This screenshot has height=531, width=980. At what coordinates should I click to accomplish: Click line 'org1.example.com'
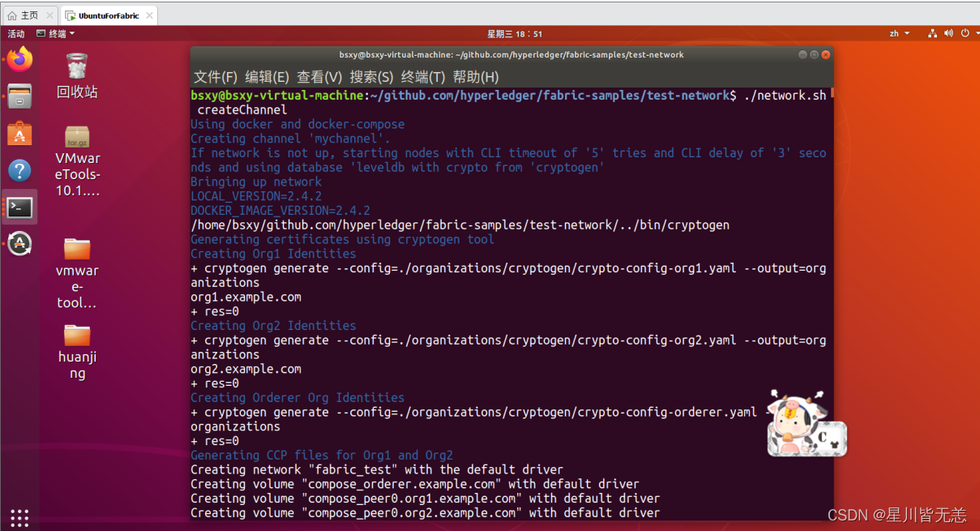tap(246, 297)
